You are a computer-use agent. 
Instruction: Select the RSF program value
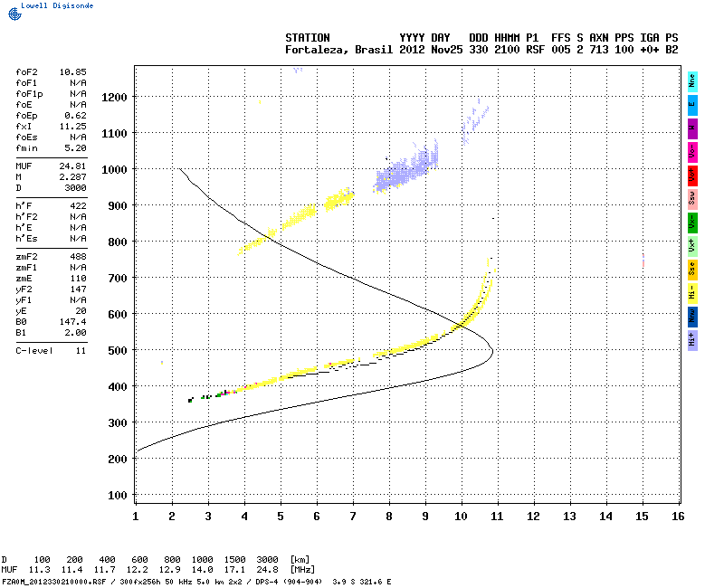coord(535,50)
